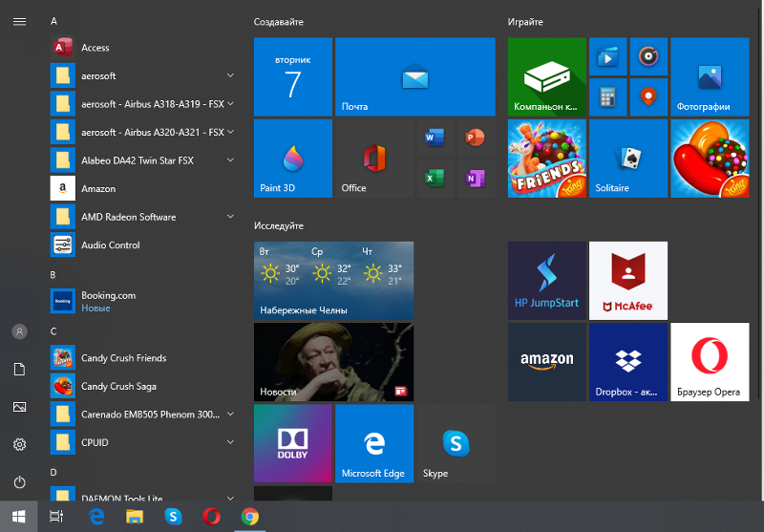The image size is (764, 532).
Task: Launch the Opera browser tile
Action: point(709,361)
